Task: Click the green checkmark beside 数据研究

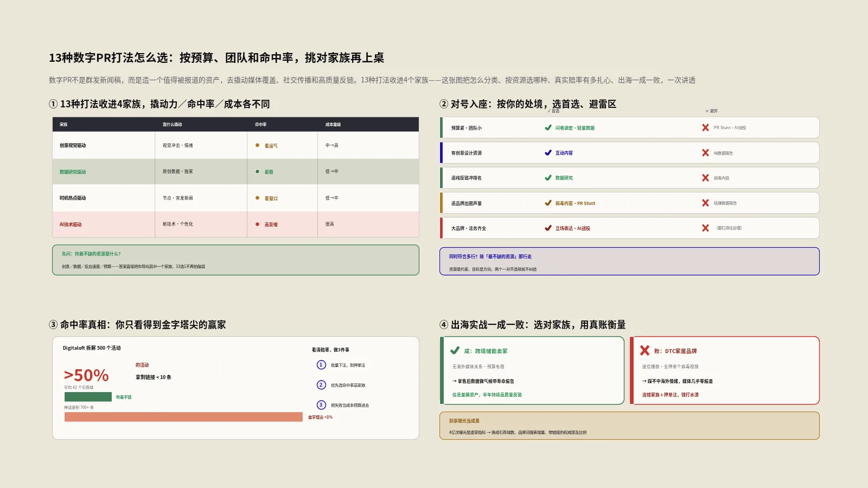Action: pos(548,178)
